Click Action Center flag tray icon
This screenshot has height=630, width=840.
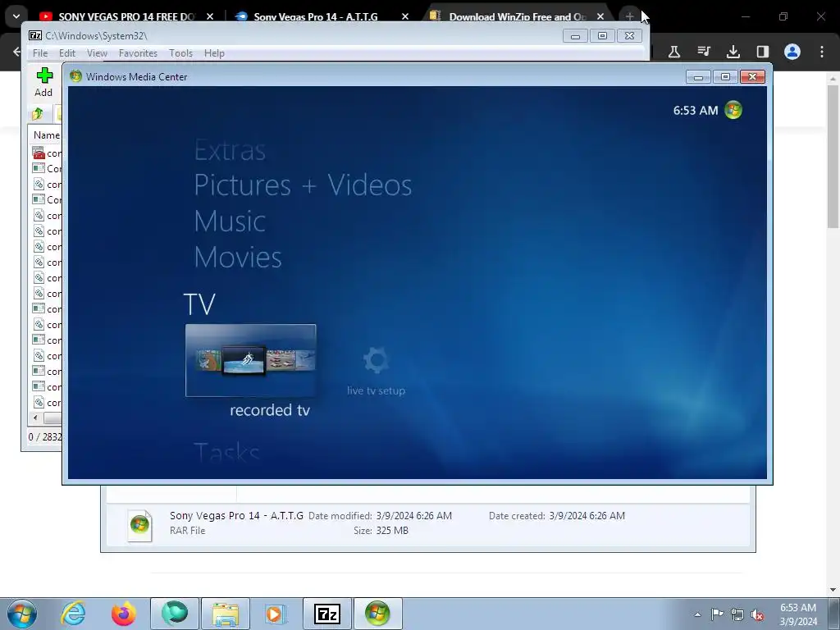[717, 614]
